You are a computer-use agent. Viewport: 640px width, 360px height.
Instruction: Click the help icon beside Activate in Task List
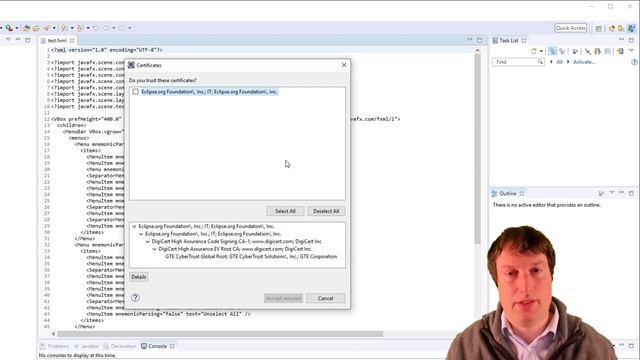[x=634, y=62]
